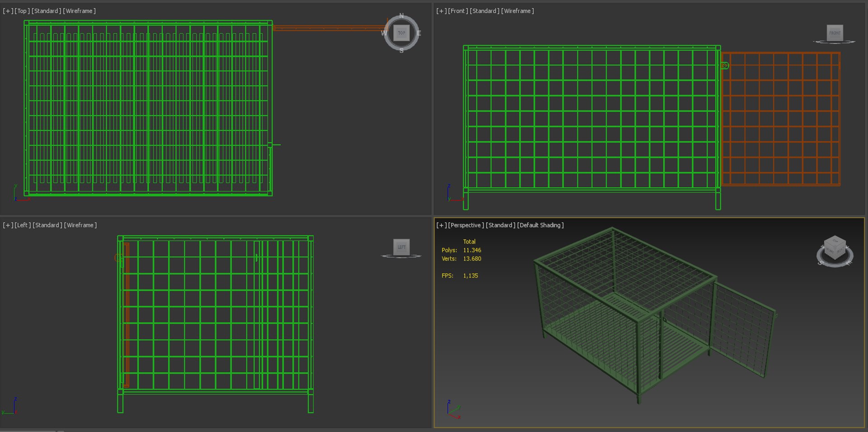Open the [+] menu in Top viewport
The width and height of the screenshot is (868, 432).
tap(8, 11)
